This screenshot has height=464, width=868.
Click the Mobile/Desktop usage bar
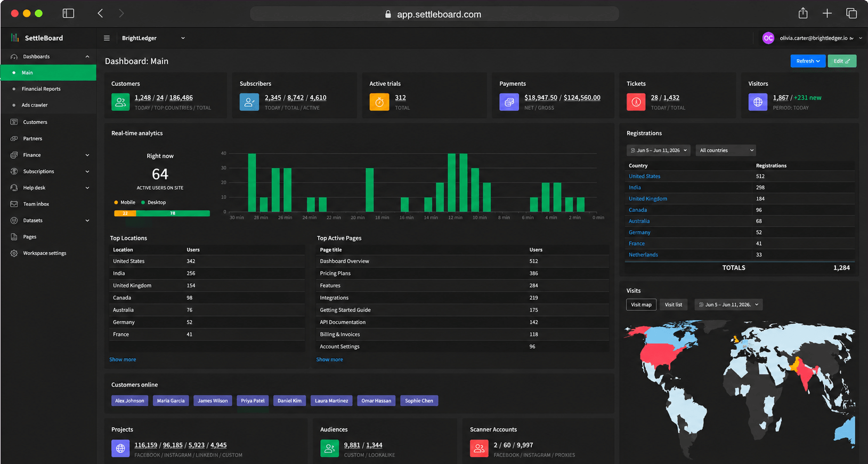click(x=162, y=213)
